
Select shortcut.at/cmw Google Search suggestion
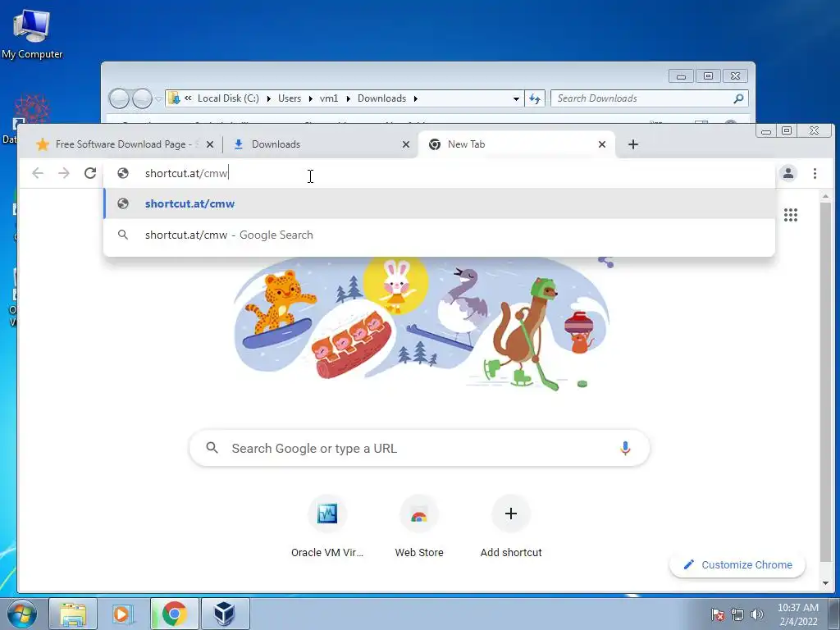pos(440,235)
